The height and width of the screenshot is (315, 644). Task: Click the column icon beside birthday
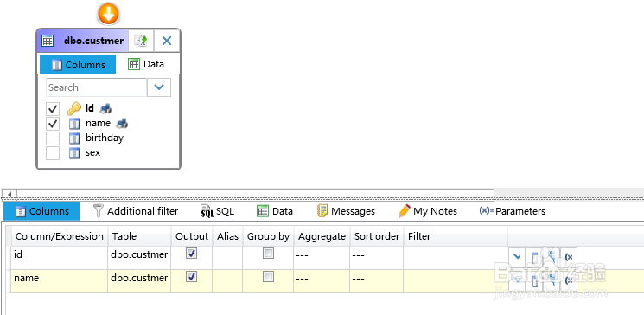pyautogui.click(x=74, y=138)
